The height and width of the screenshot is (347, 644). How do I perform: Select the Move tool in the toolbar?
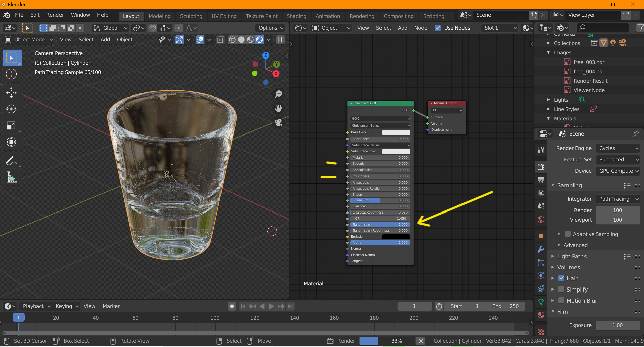point(11,92)
